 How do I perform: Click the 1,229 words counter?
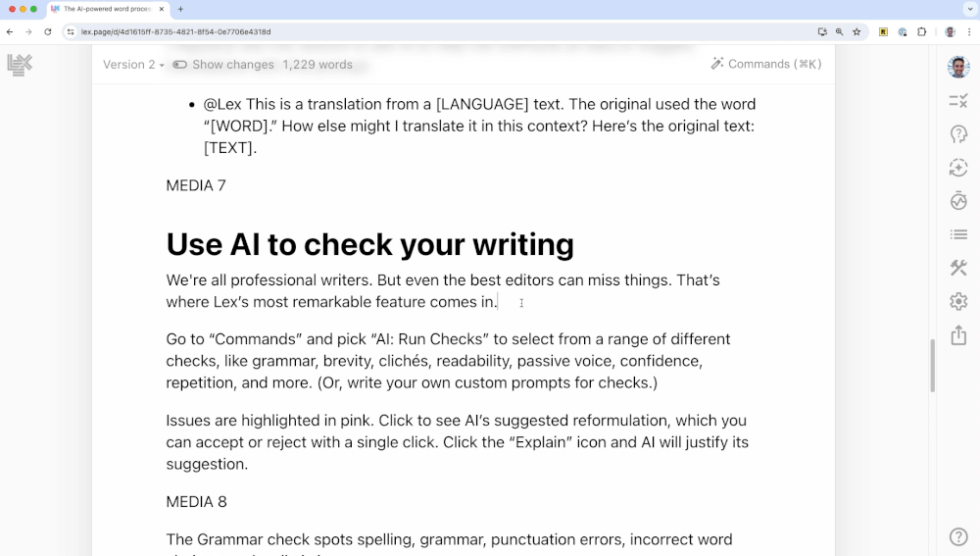(318, 65)
